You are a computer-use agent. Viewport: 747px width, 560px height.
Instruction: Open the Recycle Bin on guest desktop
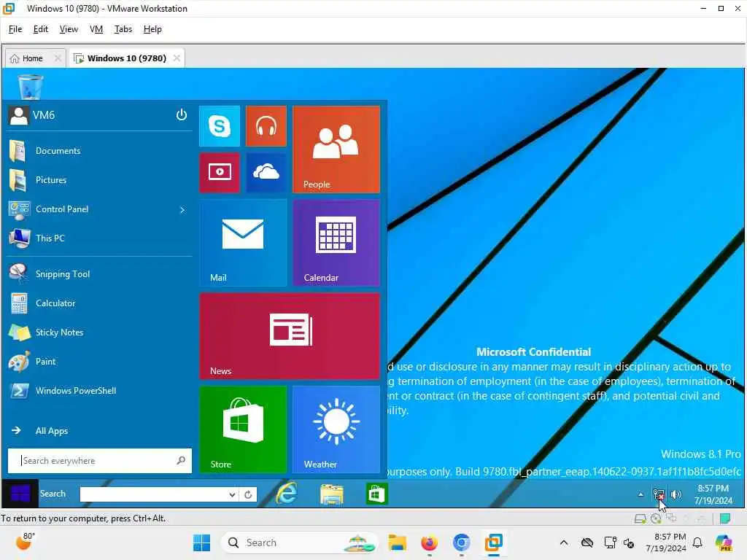point(30,86)
